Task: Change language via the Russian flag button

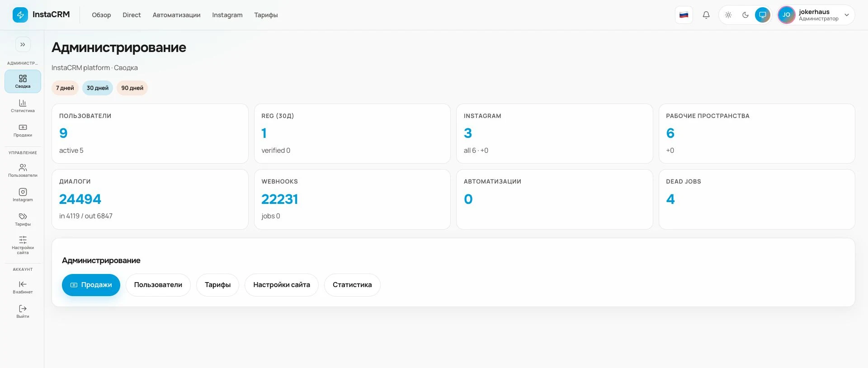Action: (684, 15)
